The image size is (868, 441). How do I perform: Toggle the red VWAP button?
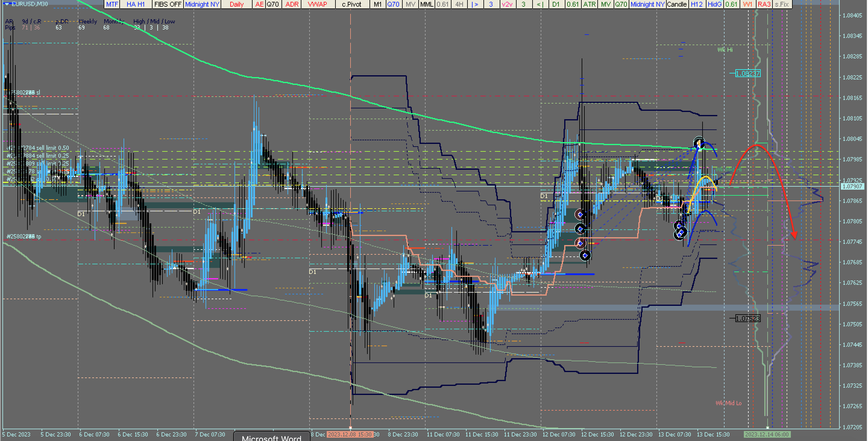(317, 5)
